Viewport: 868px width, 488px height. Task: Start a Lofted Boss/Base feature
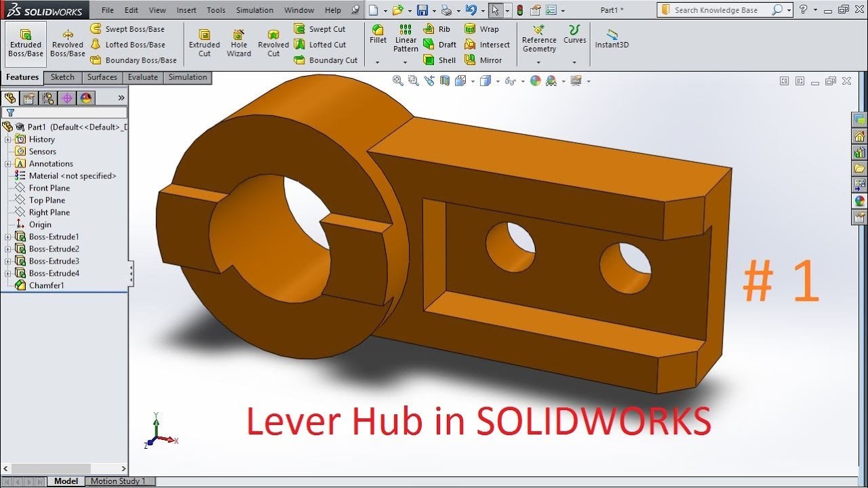[x=127, y=45]
